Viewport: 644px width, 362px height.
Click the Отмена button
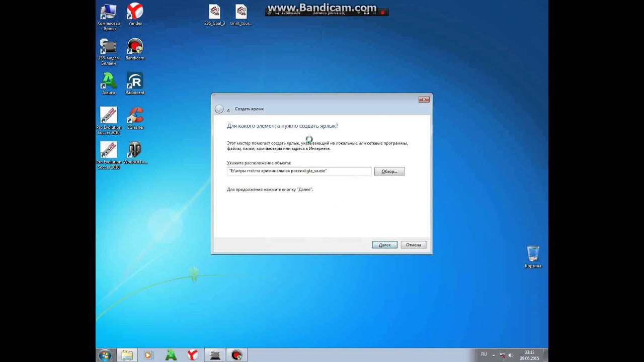(414, 245)
